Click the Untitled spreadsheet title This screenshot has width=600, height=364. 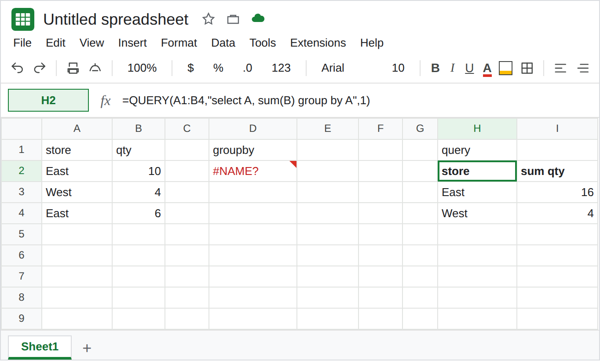pos(116,19)
